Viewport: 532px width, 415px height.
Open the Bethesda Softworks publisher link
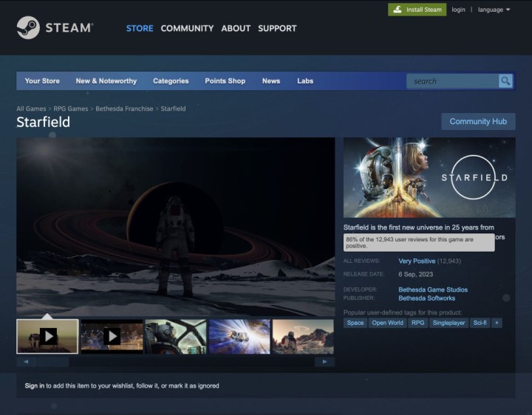[x=427, y=298]
